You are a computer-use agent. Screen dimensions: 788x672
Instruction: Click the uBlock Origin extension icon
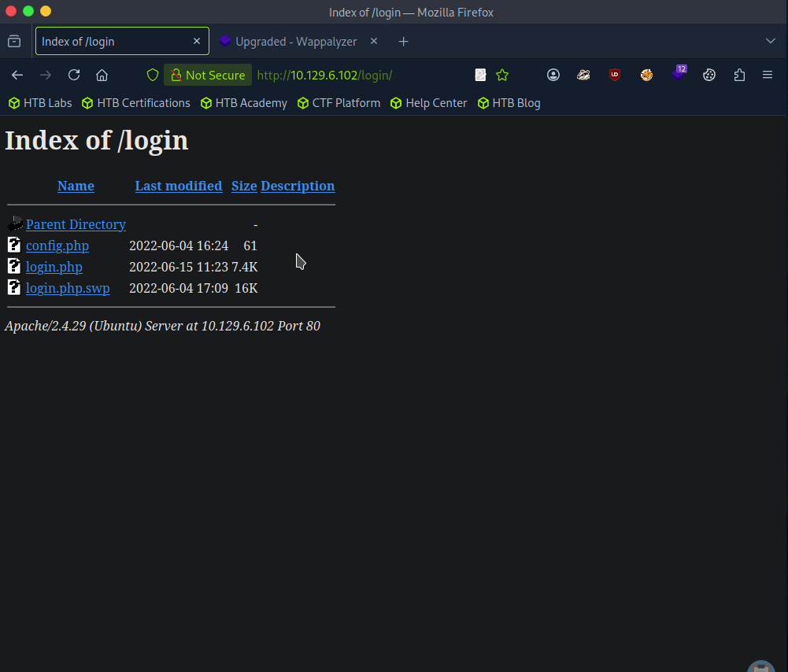[x=615, y=75]
